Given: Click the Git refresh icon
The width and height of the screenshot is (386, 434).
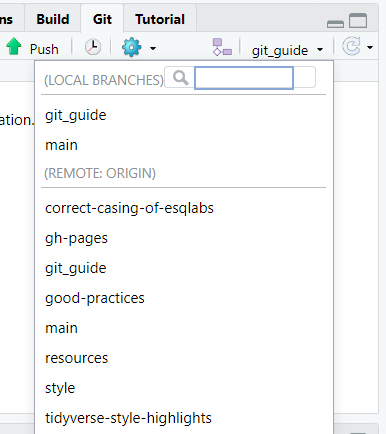Looking at the screenshot, I should pos(351,47).
